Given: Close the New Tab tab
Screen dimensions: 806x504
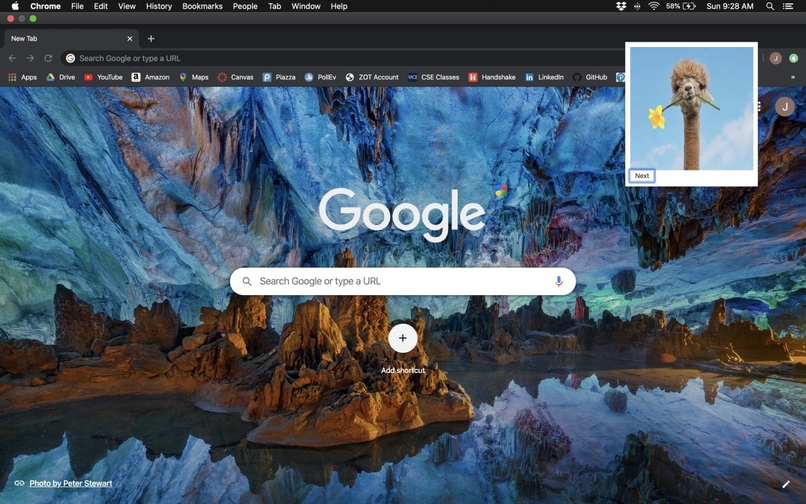Looking at the screenshot, I should click(130, 39).
